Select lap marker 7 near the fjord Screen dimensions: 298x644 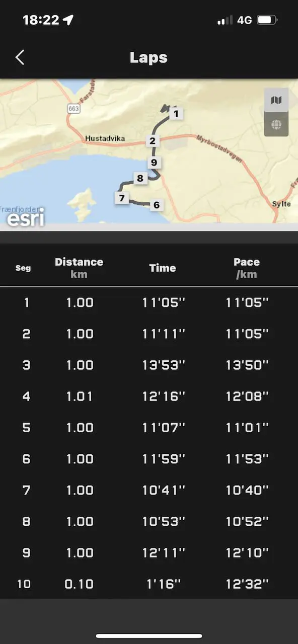[122, 198]
